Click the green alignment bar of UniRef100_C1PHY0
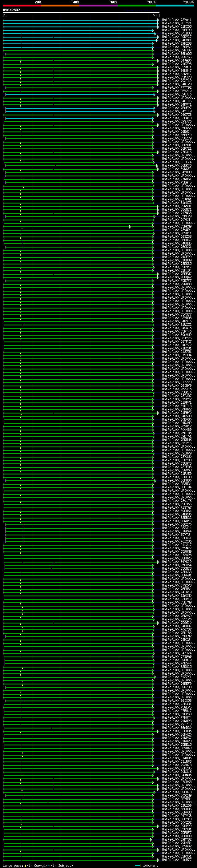Image resolution: width=197 pixels, height=868 pixels. click(81, 413)
